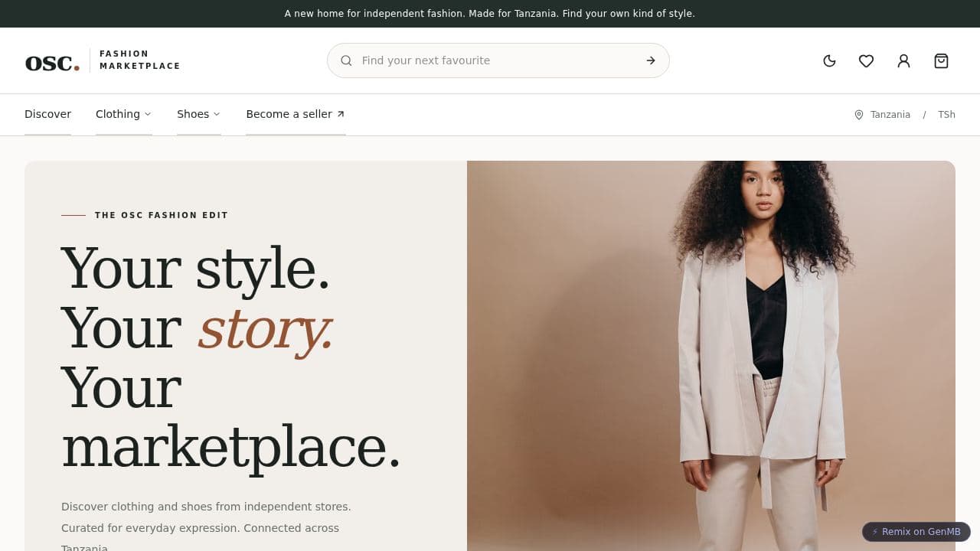The height and width of the screenshot is (551, 980).
Task: Click the 'Remix on GenMB' badge
Action: point(916,532)
